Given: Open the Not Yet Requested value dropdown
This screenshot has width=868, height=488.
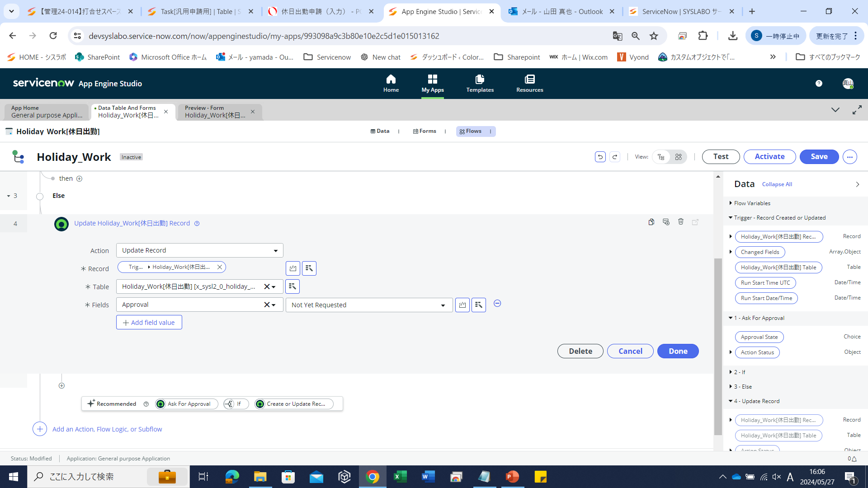Looking at the screenshot, I should click(x=369, y=305).
